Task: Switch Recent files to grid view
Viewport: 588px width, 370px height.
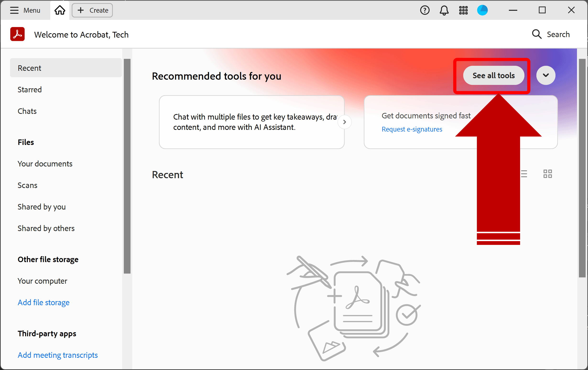Action: pyautogui.click(x=547, y=174)
